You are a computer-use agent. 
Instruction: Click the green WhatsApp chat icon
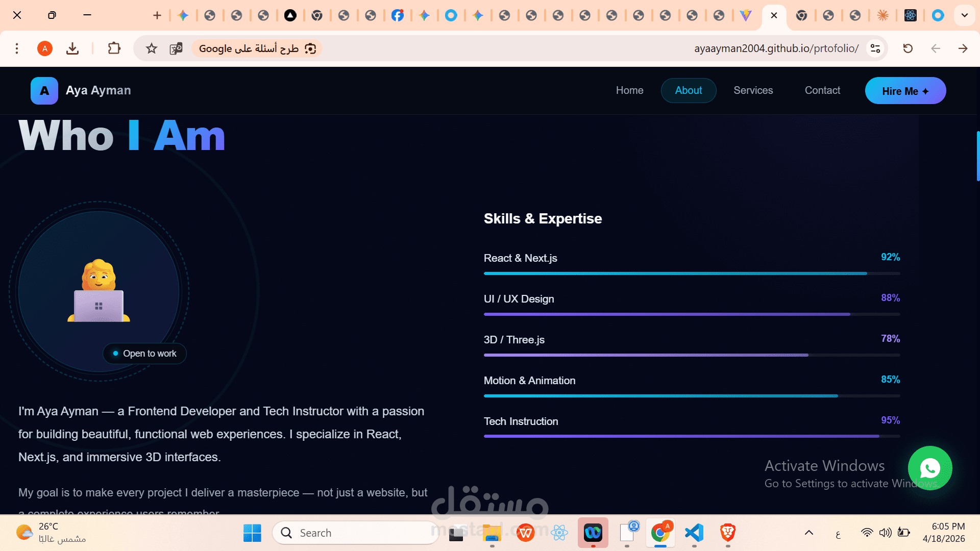click(x=929, y=468)
